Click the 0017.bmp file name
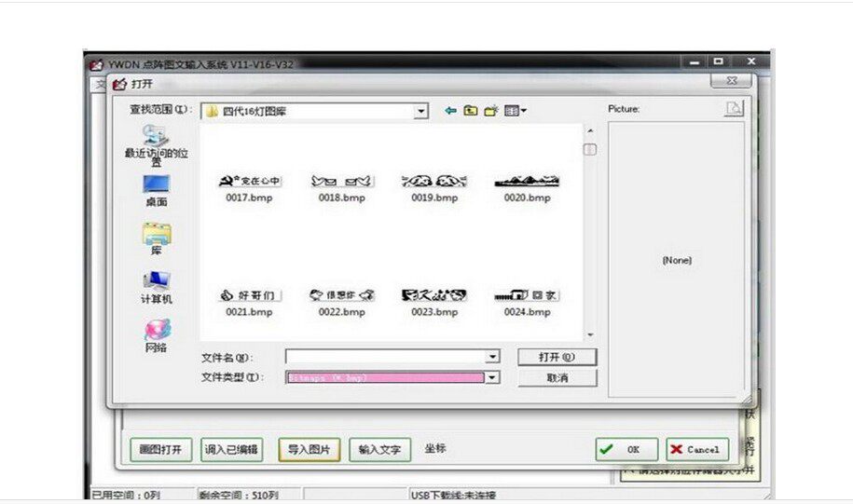Image resolution: width=853 pixels, height=504 pixels. pyautogui.click(x=249, y=198)
